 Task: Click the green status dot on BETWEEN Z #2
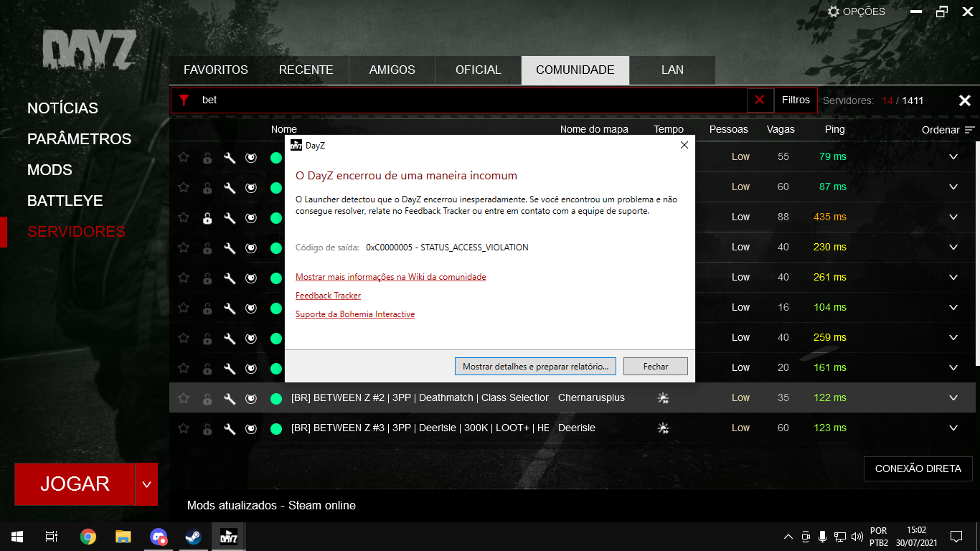(275, 398)
